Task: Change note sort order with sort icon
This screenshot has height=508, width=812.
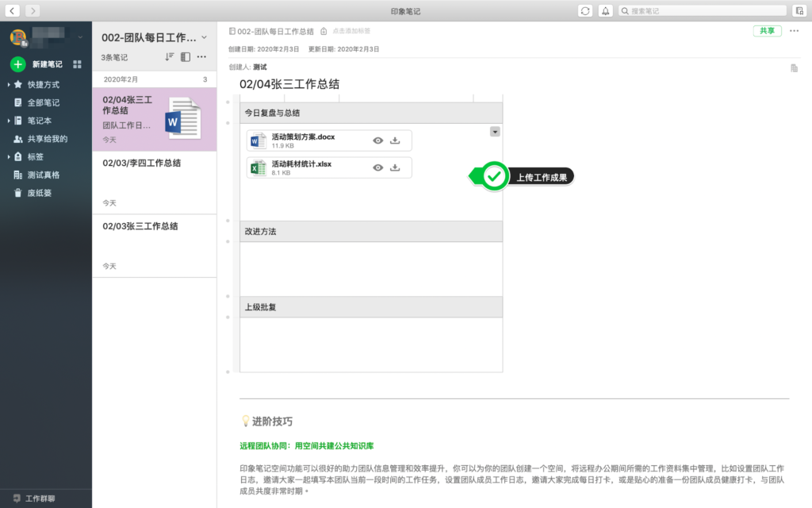Action: coord(169,57)
